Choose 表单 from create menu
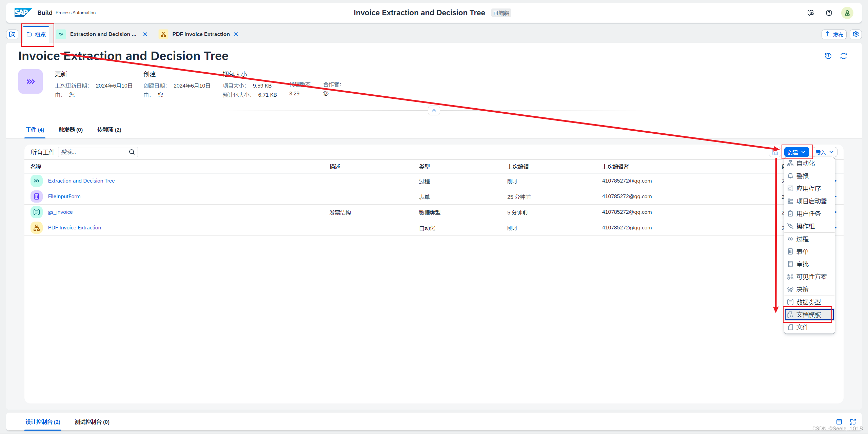 (810, 252)
